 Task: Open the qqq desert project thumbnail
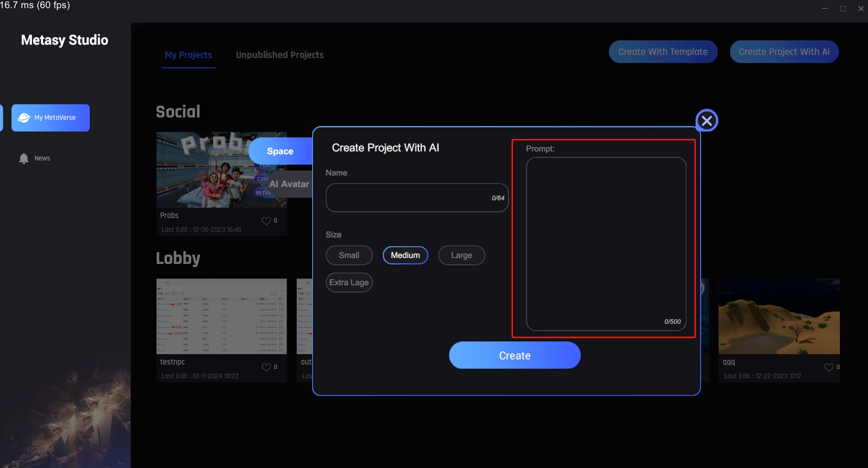click(779, 316)
